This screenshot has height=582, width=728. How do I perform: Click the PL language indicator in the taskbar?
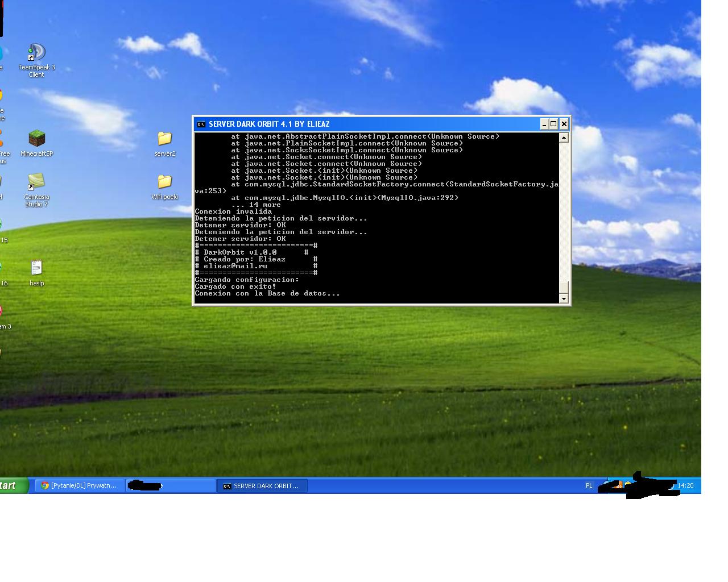point(589,485)
